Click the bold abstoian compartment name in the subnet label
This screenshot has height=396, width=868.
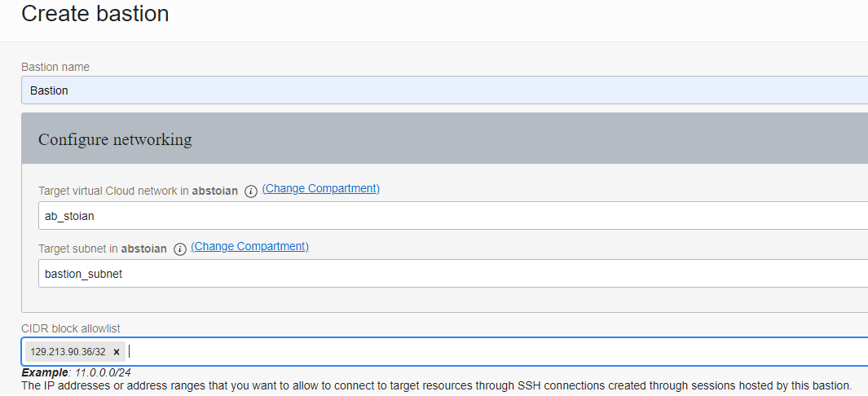(144, 249)
